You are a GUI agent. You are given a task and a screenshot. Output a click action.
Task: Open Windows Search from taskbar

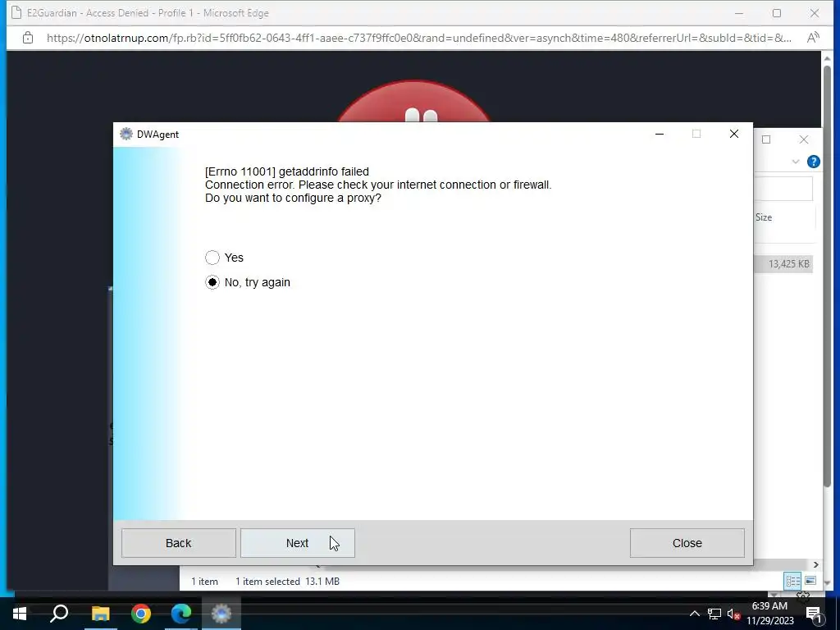tap(59, 614)
